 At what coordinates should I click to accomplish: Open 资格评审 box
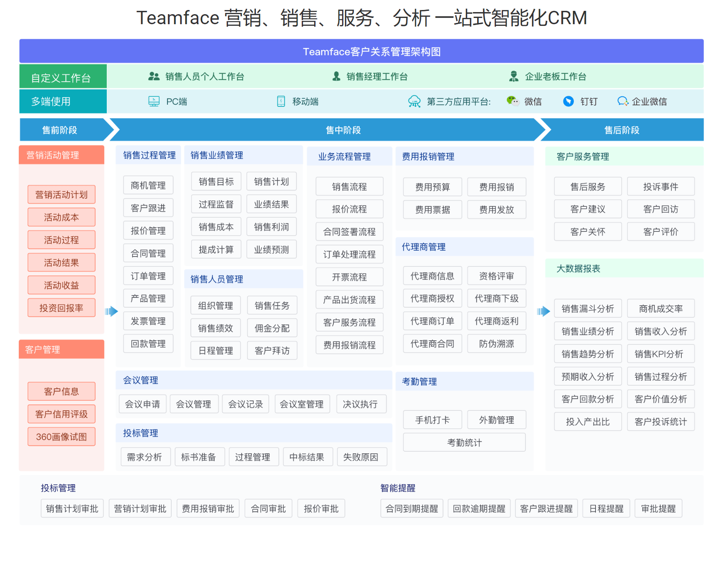pos(497,276)
